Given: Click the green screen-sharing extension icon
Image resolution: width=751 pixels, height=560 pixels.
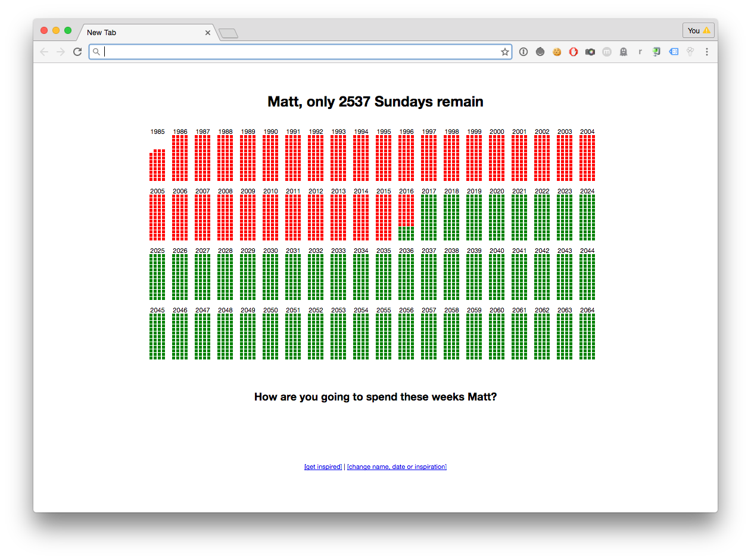Looking at the screenshot, I should [656, 52].
